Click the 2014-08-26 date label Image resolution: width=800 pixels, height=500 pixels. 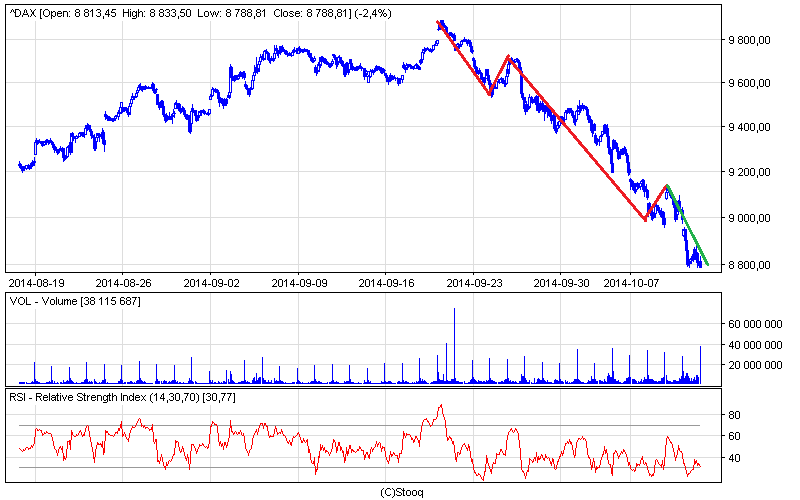point(123,283)
